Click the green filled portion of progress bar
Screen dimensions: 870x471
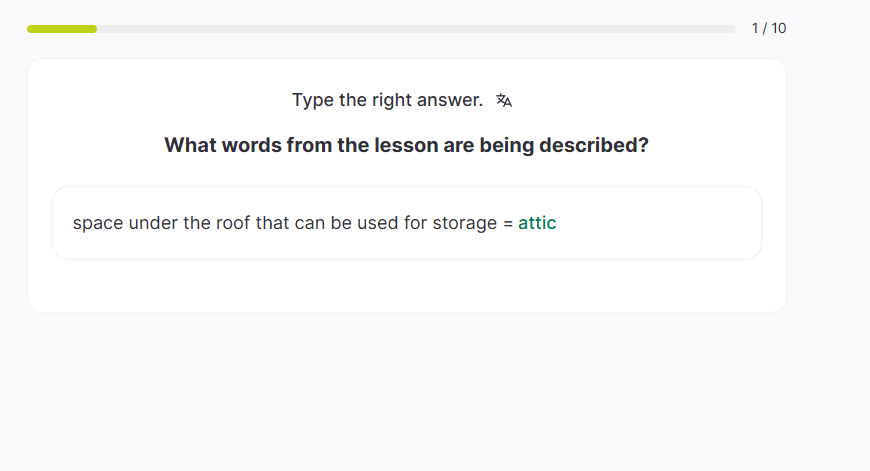pos(62,29)
